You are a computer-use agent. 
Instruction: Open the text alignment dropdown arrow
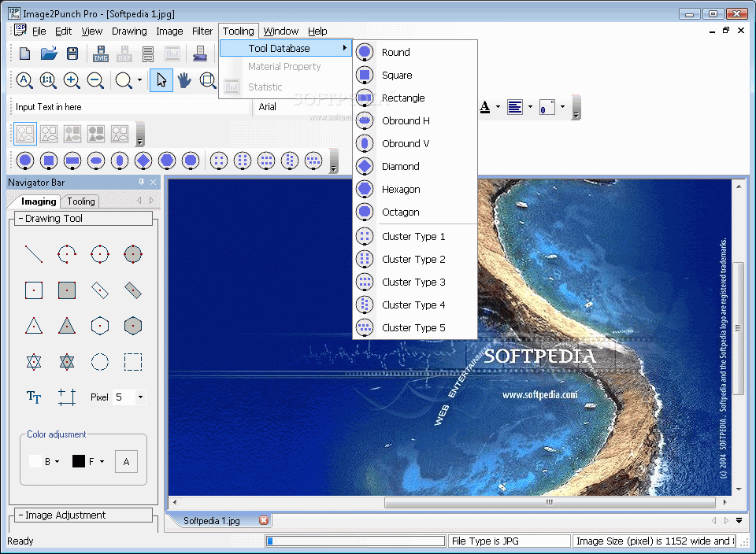[530, 106]
